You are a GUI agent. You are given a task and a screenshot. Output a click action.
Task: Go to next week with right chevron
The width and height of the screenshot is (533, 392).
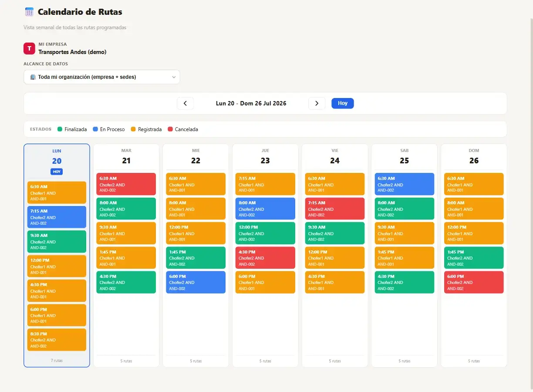317,103
